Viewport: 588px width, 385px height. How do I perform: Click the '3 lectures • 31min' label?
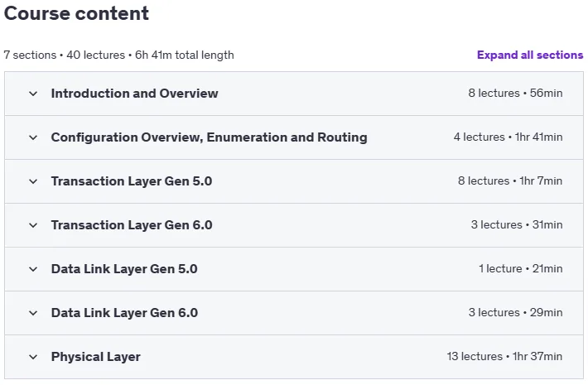click(517, 224)
